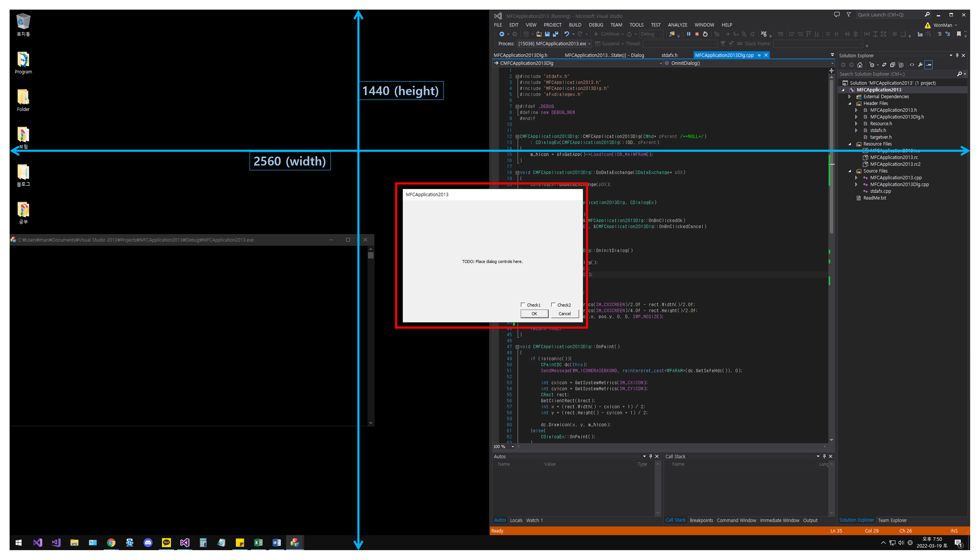Image resolution: width=980 pixels, height=560 pixels.
Task: Toggle the Preview Selected Items button
Action: [929, 65]
